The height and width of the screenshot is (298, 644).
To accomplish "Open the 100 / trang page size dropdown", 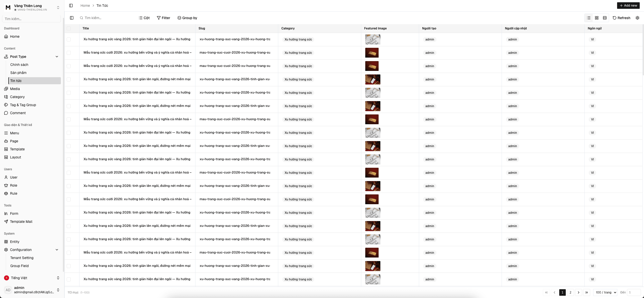I will pyautogui.click(x=606, y=292).
